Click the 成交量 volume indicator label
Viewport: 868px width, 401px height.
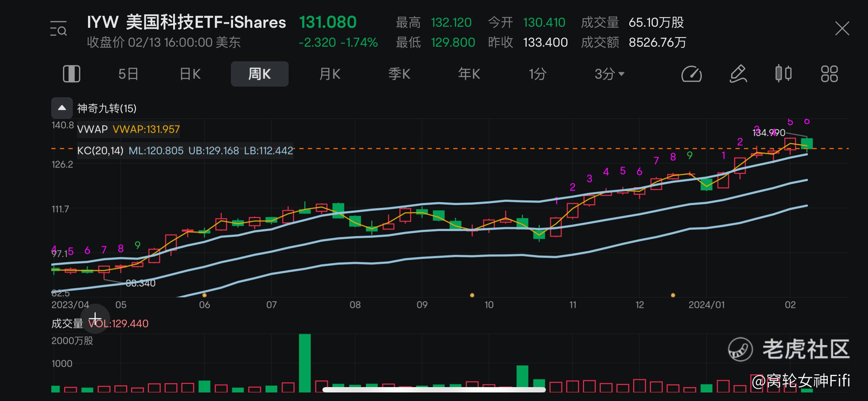coord(67,324)
